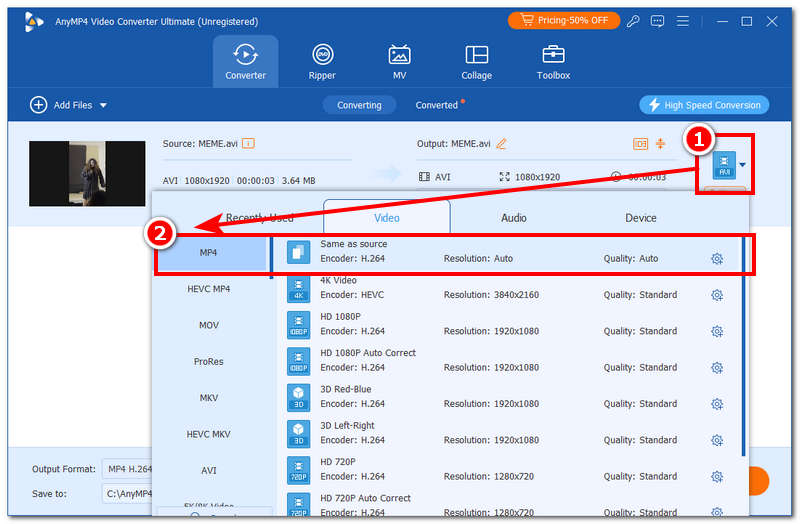The height and width of the screenshot is (524, 800).
Task: Click the source info icon next to MEME.avi
Action: click(x=248, y=144)
